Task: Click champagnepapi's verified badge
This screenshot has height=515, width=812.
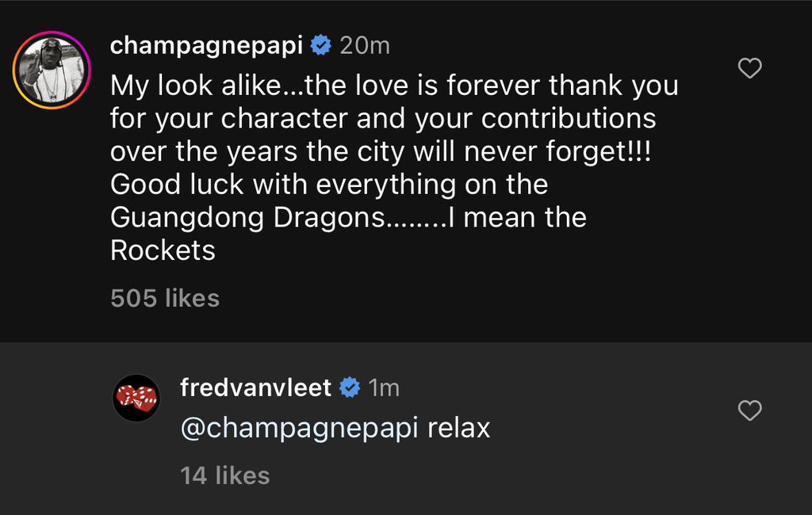Action: (320, 45)
